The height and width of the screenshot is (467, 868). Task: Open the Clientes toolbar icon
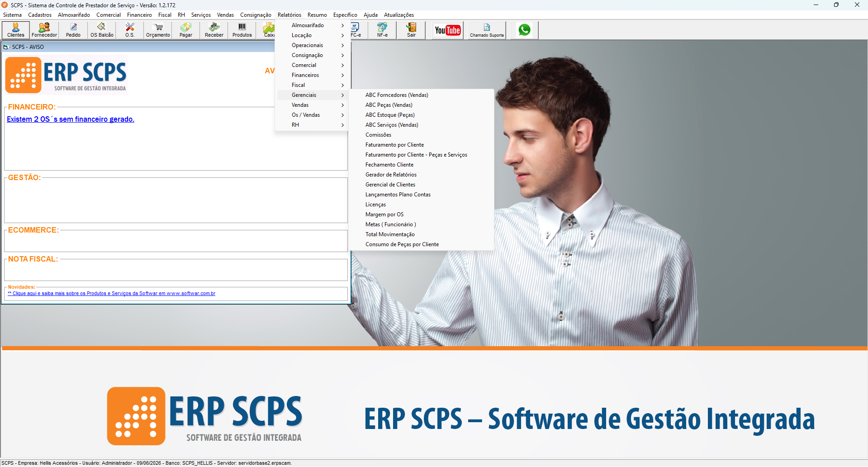[x=16, y=30]
